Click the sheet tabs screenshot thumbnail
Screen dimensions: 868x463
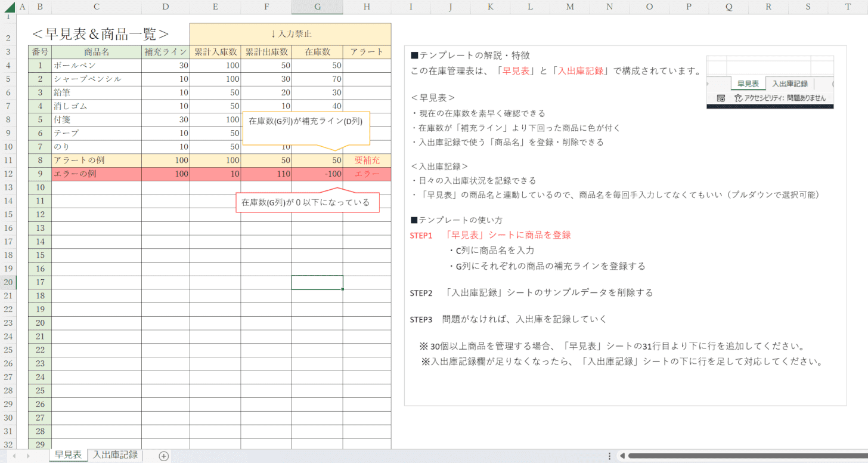point(770,82)
